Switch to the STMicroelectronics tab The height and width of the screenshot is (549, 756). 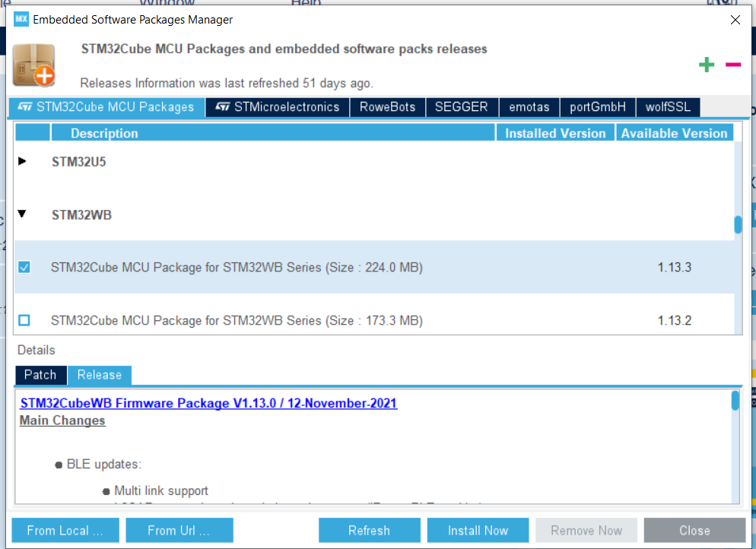pyautogui.click(x=278, y=107)
